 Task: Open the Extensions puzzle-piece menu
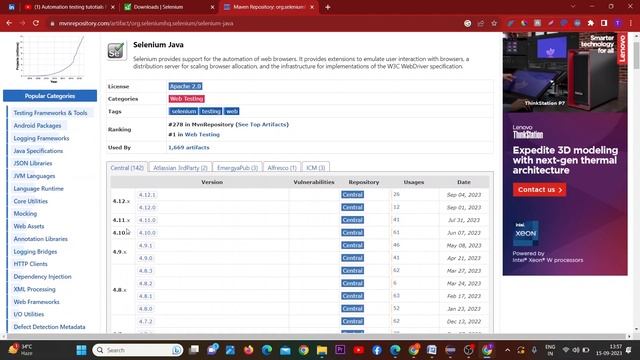pos(591,23)
